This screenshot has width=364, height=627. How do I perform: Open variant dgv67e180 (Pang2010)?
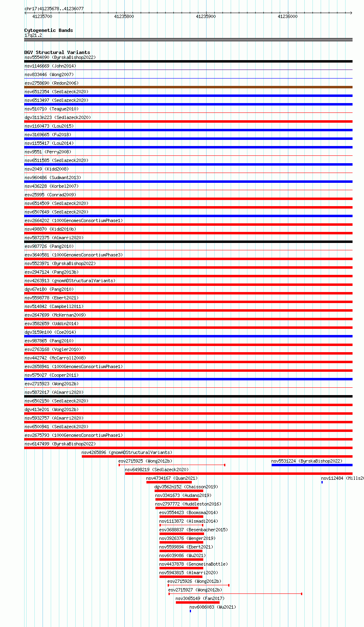coord(49,289)
